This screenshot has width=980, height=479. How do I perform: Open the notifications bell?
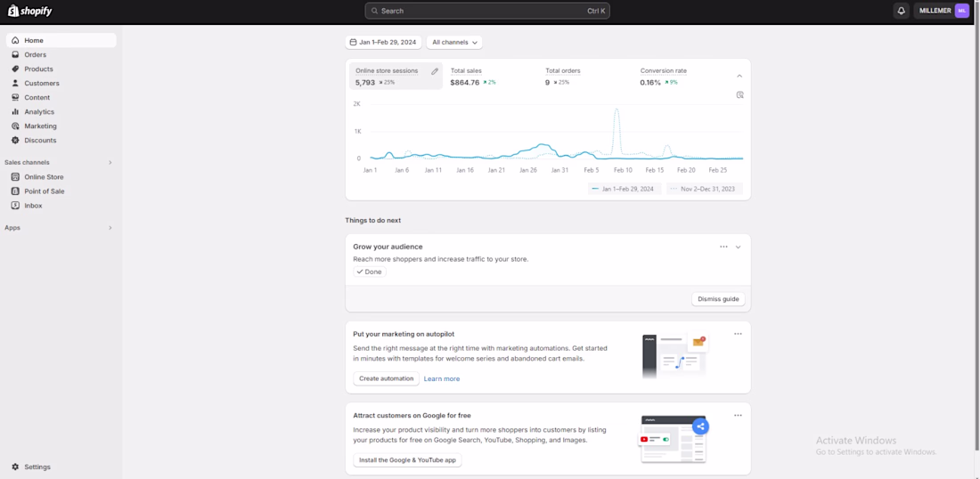(x=901, y=11)
